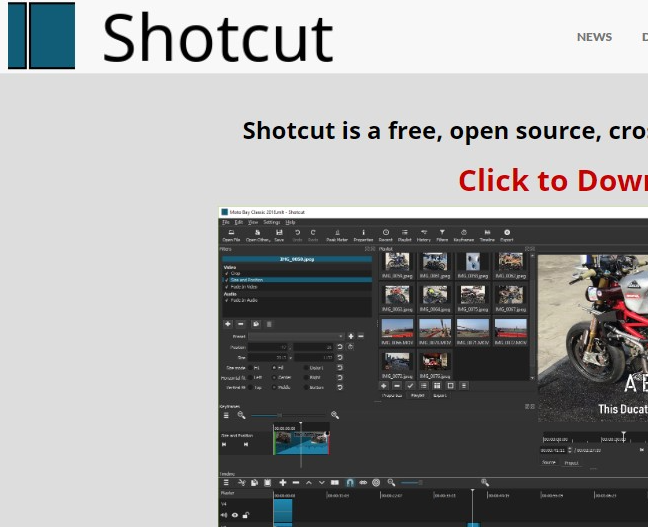The image size is (648, 527).
Task: Hide track V4 with eye icon
Action: [x=235, y=515]
